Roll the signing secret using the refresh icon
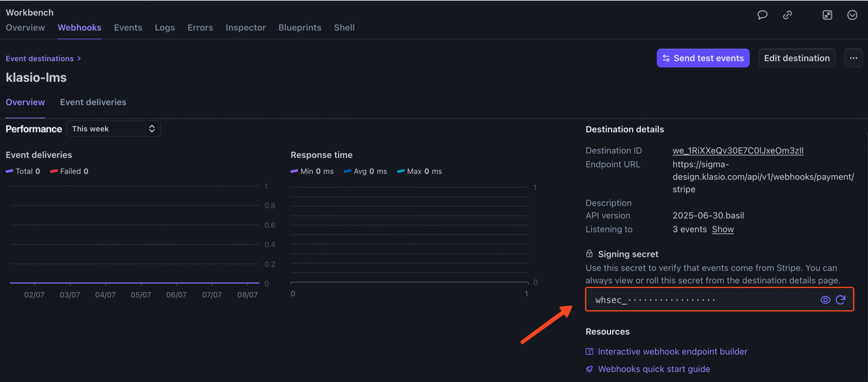This screenshot has width=868, height=382. [841, 300]
